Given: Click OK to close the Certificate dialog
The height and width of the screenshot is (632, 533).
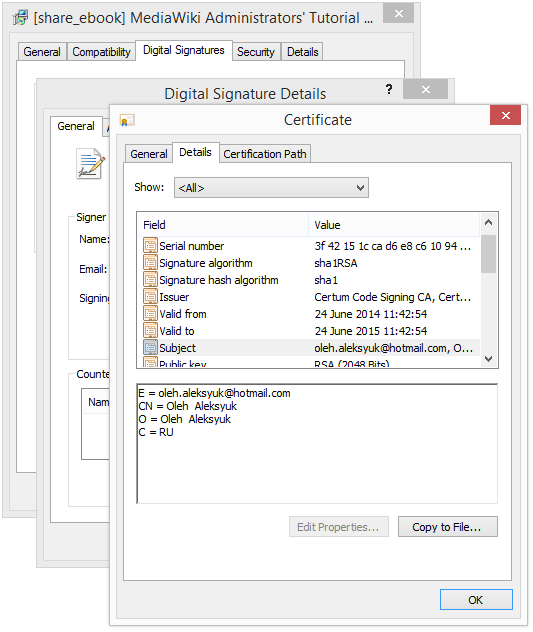Looking at the screenshot, I should tap(476, 600).
